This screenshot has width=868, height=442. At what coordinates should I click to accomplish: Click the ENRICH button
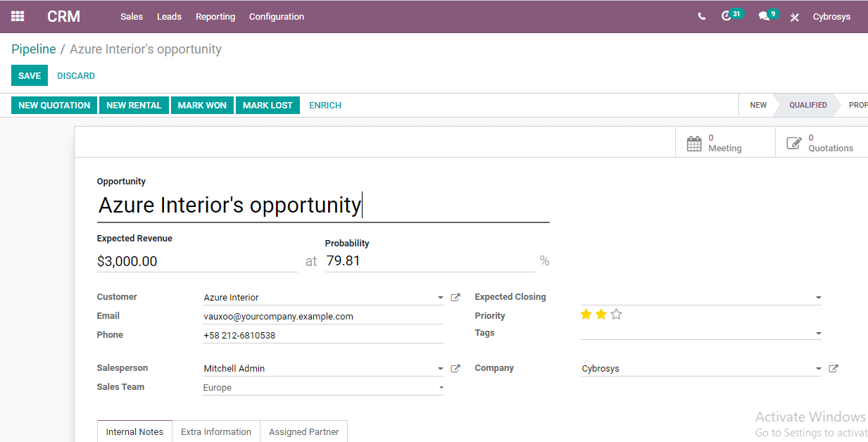[x=325, y=106]
